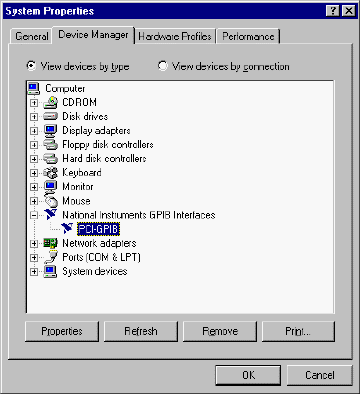
Task: Click the National Instruments GPIB Interfaces icon
Action: (x=51, y=215)
